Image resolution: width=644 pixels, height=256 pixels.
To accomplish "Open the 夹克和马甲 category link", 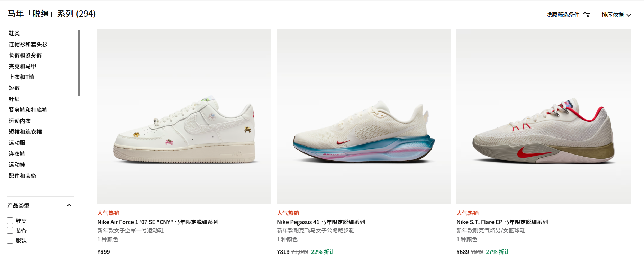I will (x=22, y=66).
